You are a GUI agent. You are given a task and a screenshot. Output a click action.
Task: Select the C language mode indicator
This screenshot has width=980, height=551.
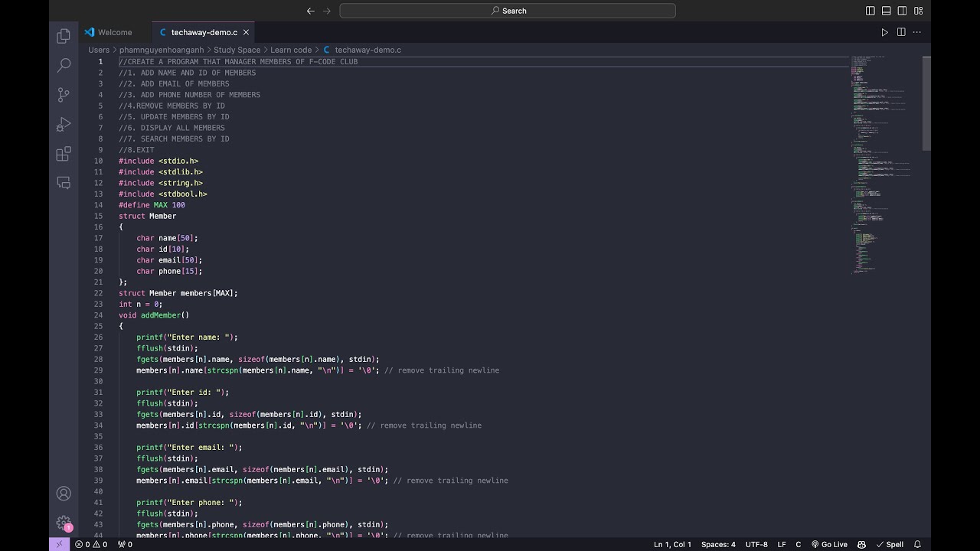[x=799, y=544]
